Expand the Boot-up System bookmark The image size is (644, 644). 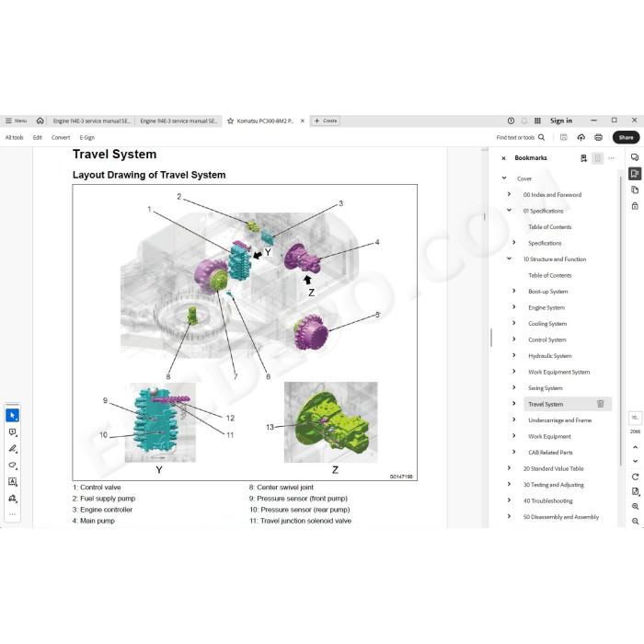(514, 291)
